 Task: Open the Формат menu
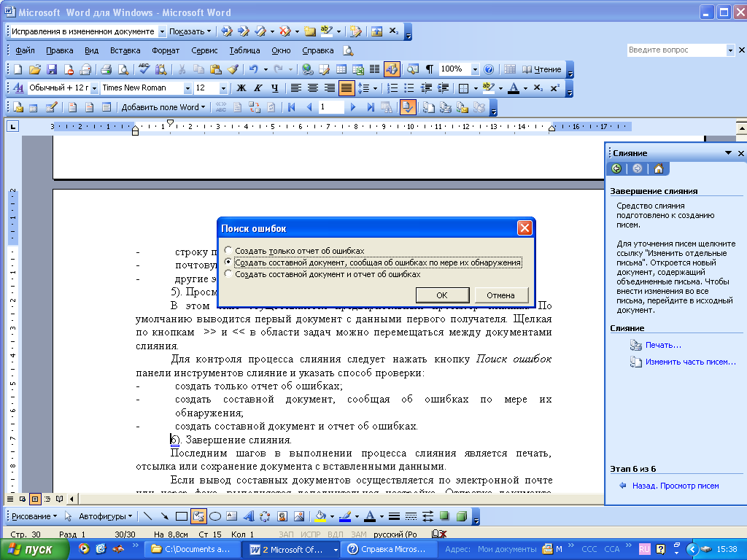(166, 50)
